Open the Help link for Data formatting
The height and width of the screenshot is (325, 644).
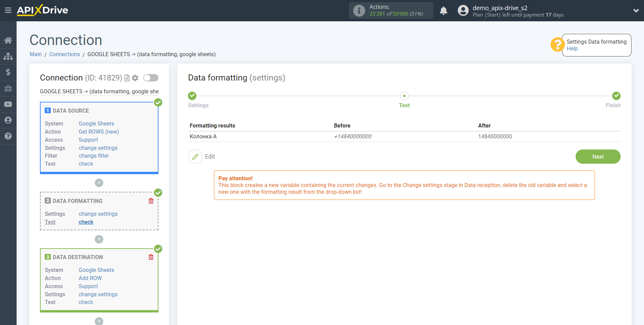[572, 49]
